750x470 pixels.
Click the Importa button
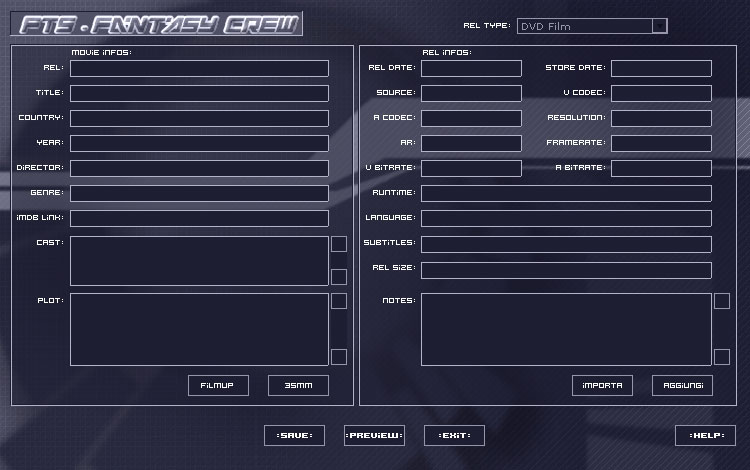coord(602,385)
